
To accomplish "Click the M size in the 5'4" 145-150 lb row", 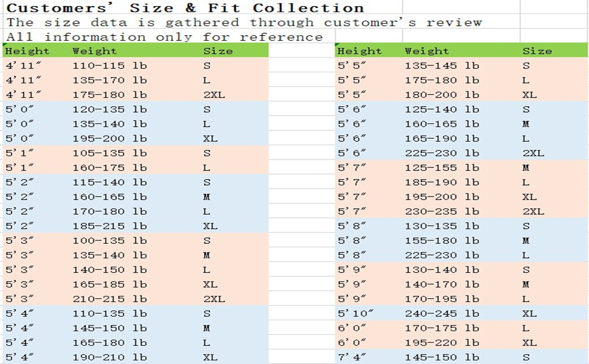I will (206, 328).
